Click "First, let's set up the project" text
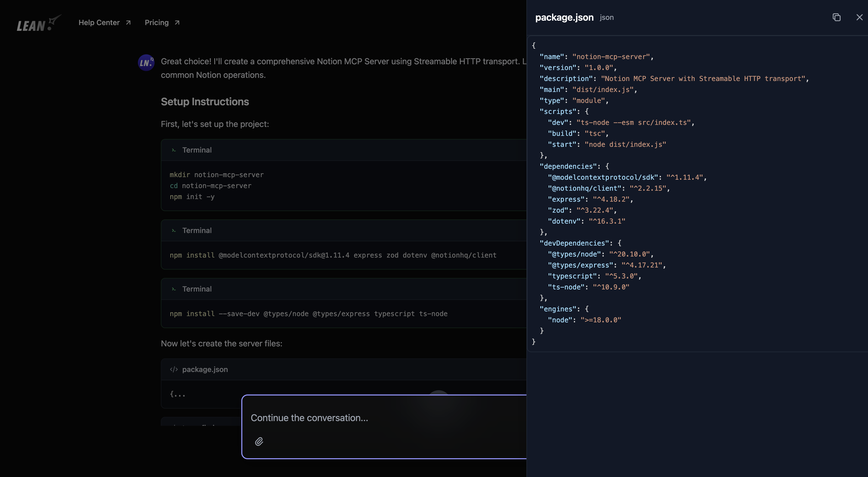 coord(215,124)
